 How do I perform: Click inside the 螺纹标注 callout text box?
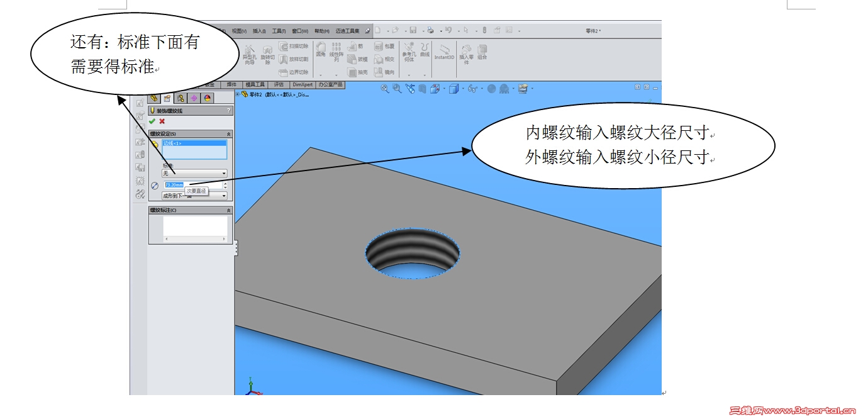(195, 226)
